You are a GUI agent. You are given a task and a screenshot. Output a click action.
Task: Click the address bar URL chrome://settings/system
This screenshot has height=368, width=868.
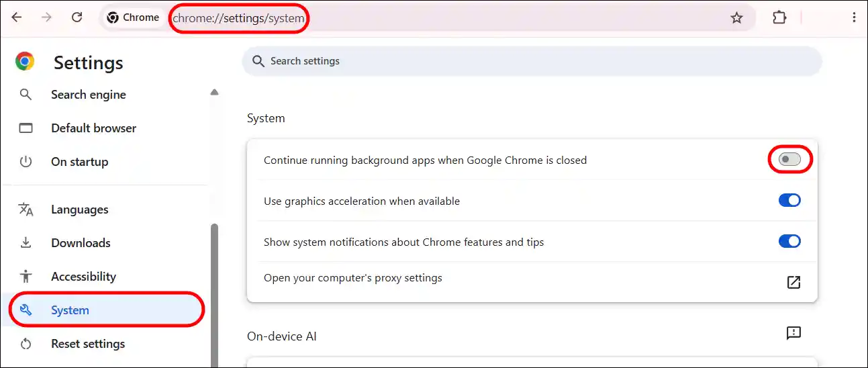coord(238,18)
